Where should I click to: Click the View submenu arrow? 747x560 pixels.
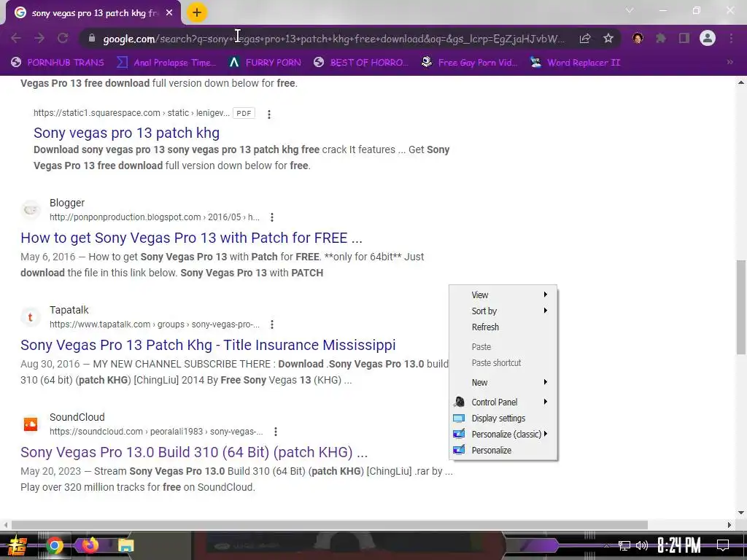(x=546, y=295)
